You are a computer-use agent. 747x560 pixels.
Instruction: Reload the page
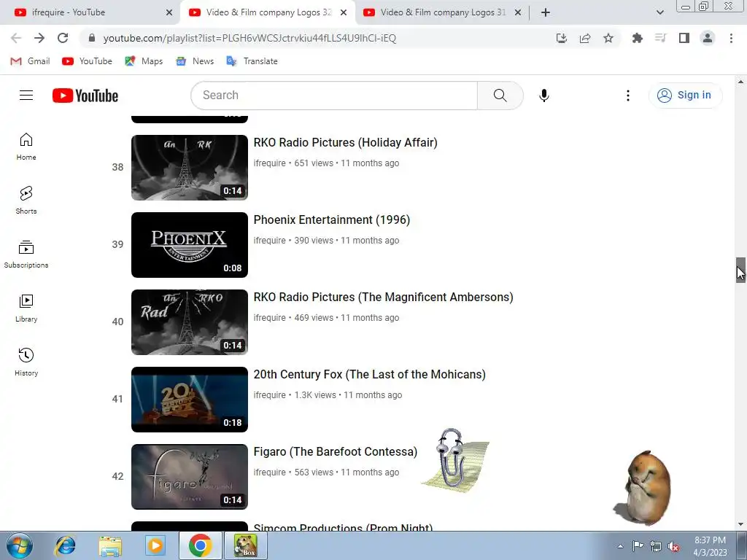pyautogui.click(x=63, y=38)
